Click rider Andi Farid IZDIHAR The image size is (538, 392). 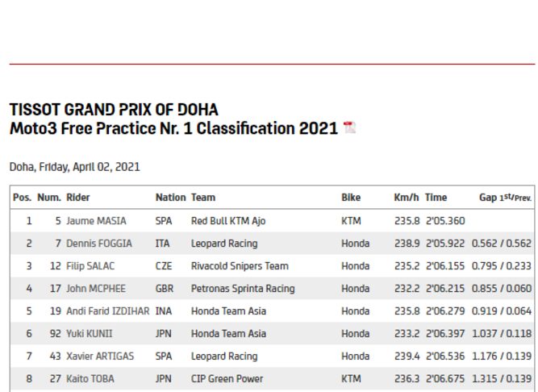point(108,311)
